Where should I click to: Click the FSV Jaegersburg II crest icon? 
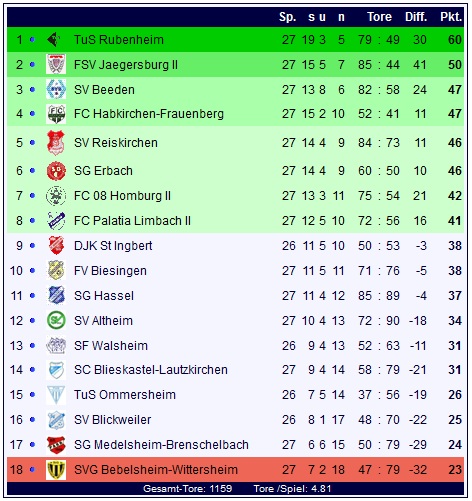[56, 64]
